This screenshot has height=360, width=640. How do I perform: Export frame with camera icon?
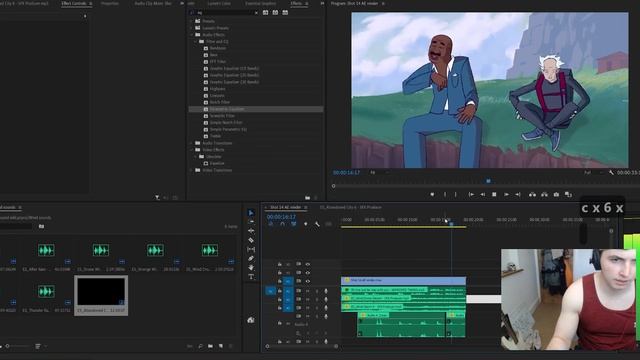point(556,195)
